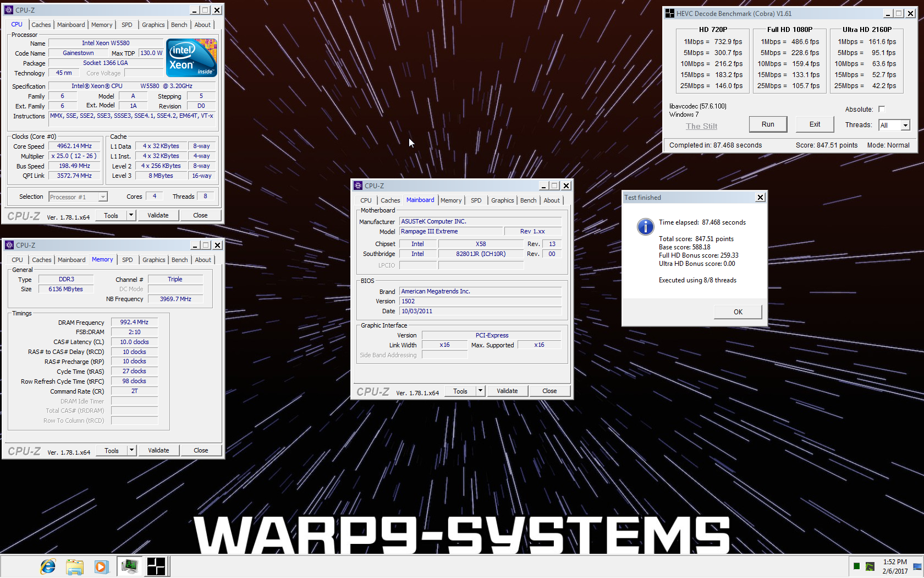Image resolution: width=924 pixels, height=578 pixels.
Task: Click Completed in: 87.468 seconds status text
Action: point(716,145)
